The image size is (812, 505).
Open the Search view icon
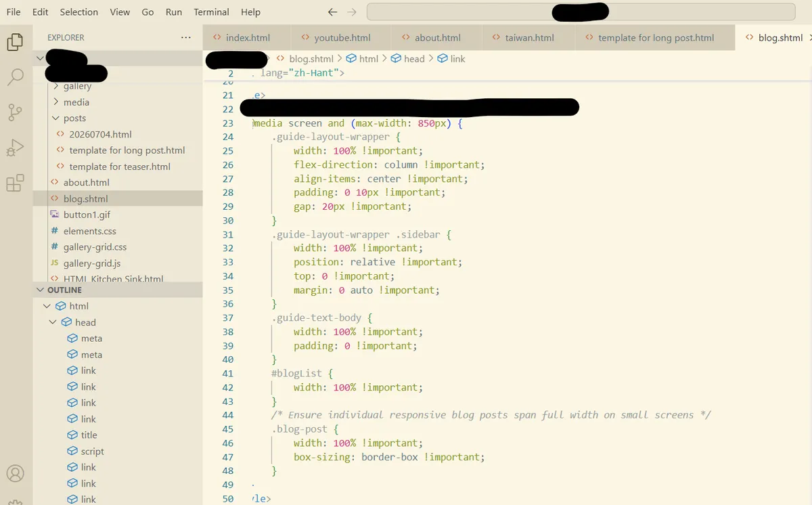point(15,76)
